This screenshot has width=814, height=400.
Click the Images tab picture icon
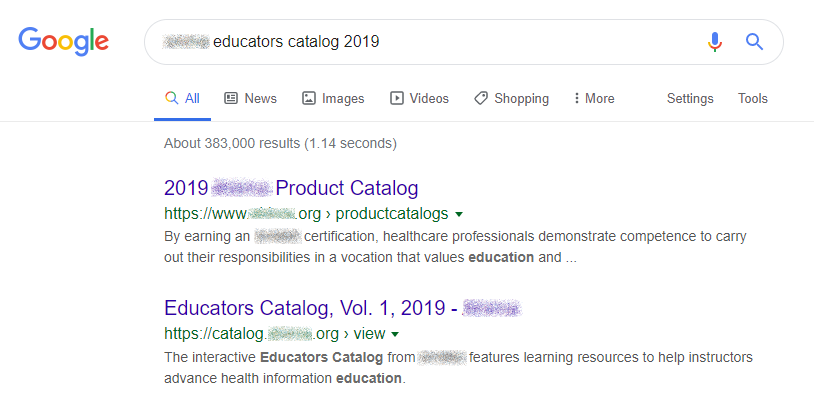tap(309, 98)
